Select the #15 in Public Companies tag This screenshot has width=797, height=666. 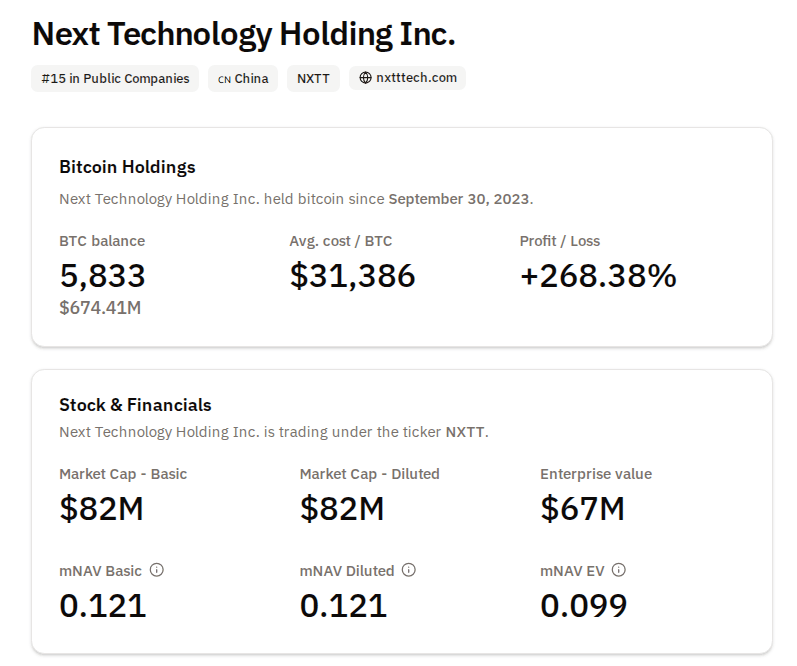(115, 78)
